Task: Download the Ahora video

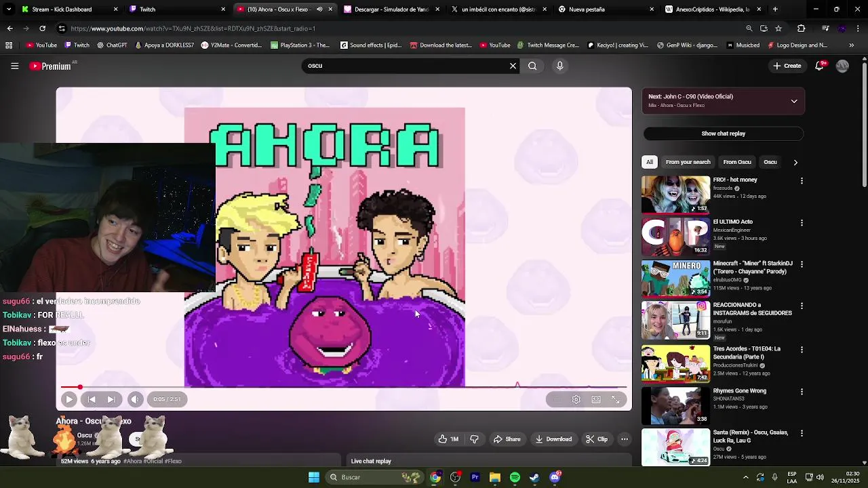Action: click(553, 439)
